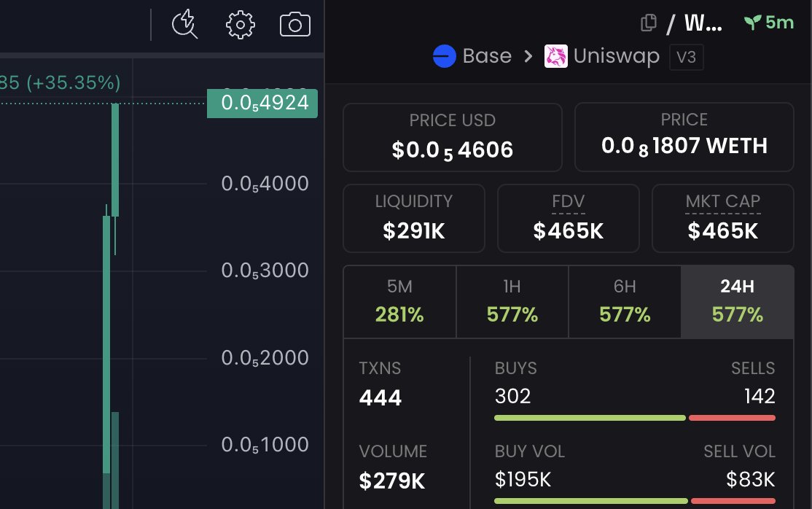Screen dimensions: 812x509
Task: Click the FDV $465K box
Action: pyautogui.click(x=568, y=218)
